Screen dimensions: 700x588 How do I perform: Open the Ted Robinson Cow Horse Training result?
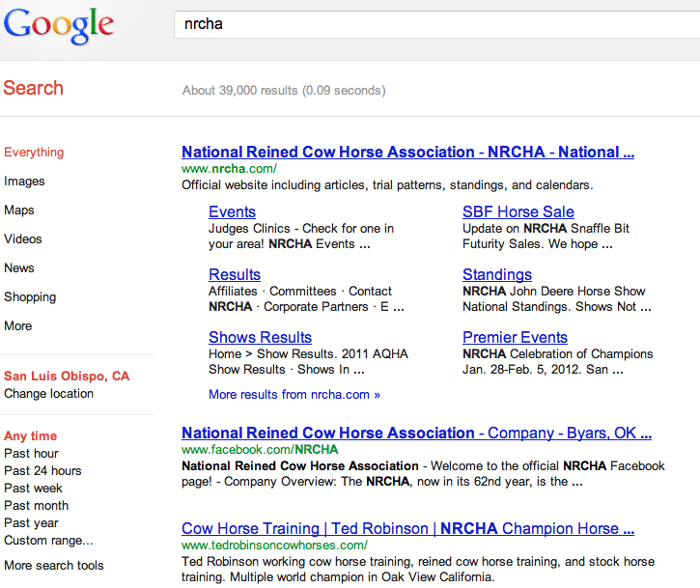(x=407, y=529)
